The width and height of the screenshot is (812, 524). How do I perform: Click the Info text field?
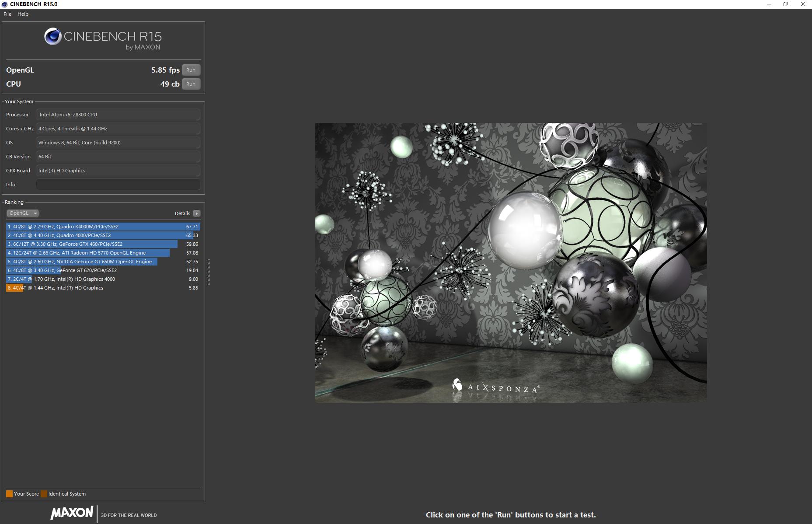click(x=118, y=185)
